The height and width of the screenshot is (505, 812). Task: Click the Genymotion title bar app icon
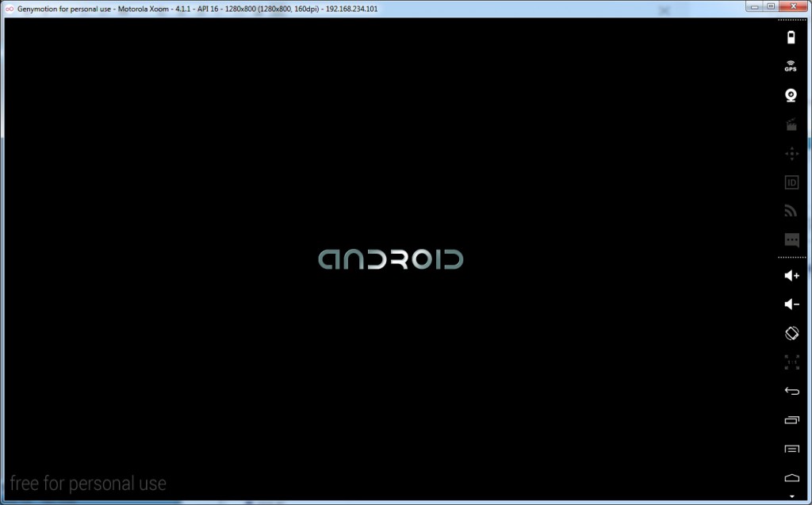coord(10,8)
